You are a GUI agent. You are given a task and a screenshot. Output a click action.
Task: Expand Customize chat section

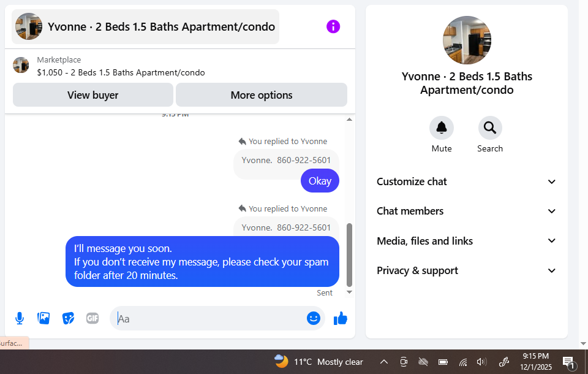[x=466, y=181]
